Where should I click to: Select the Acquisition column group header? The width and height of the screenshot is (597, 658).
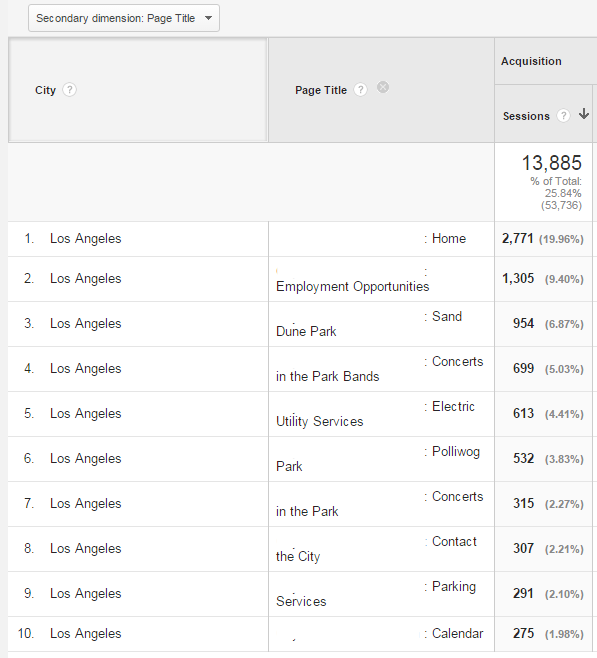tap(531, 61)
